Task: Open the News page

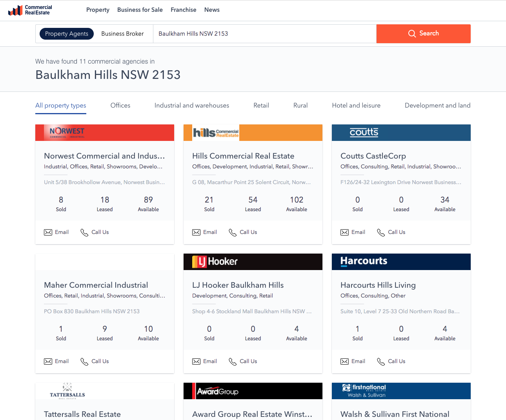Action: tap(212, 10)
